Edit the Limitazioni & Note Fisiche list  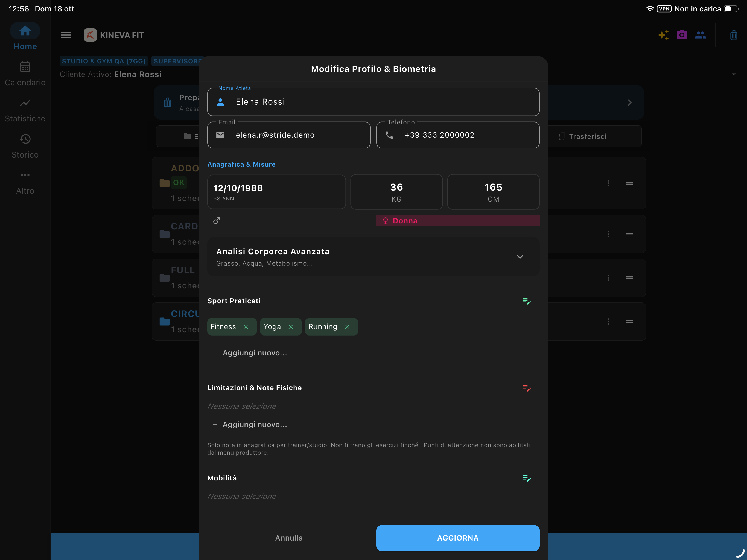click(526, 388)
